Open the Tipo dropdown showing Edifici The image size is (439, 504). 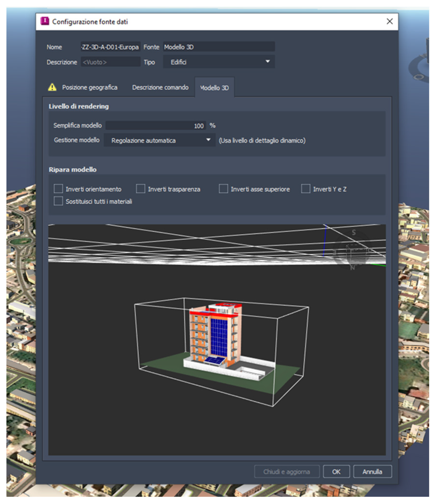tap(219, 62)
